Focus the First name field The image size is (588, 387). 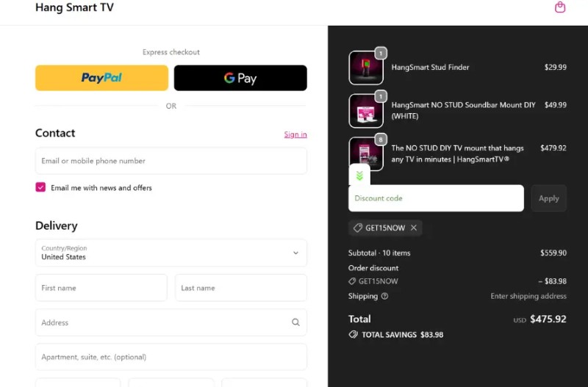[101, 288]
